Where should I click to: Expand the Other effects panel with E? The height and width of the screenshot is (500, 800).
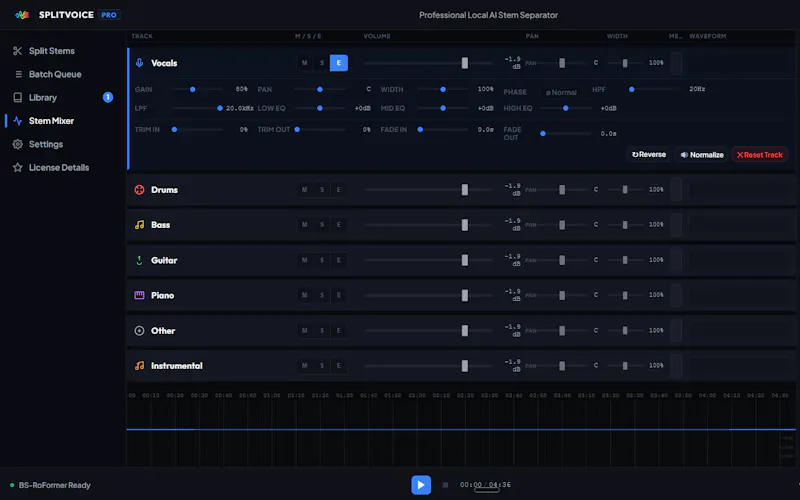[339, 331]
